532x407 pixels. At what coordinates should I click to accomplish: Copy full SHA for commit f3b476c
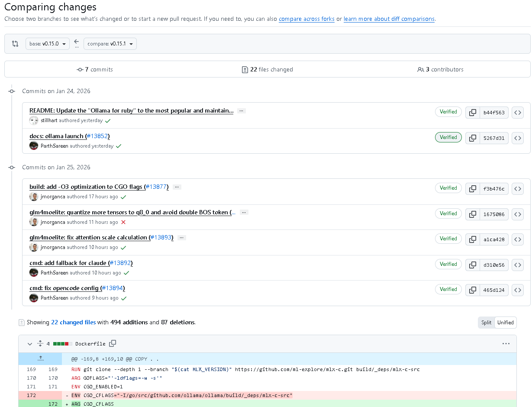(473, 189)
